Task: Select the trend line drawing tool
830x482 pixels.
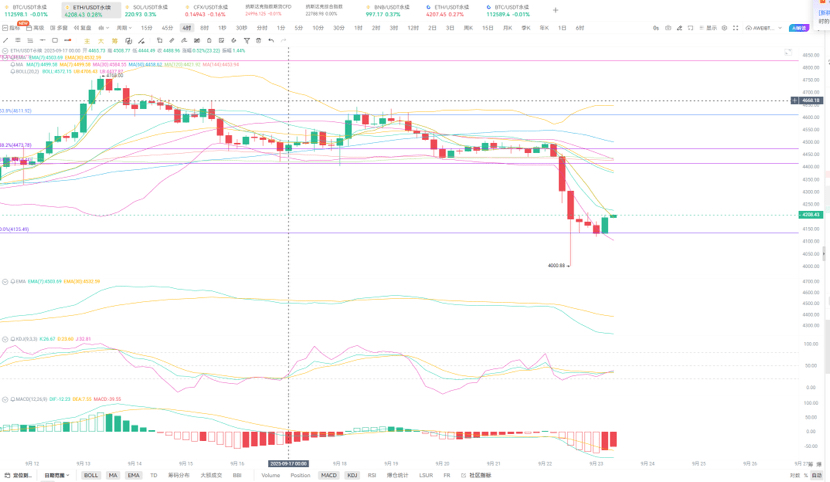Action: pos(6,41)
